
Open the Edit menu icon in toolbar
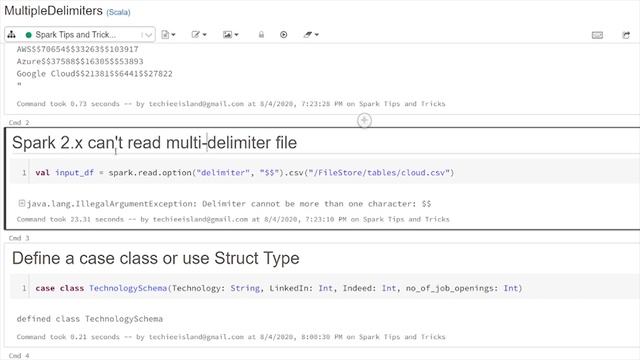click(x=199, y=35)
